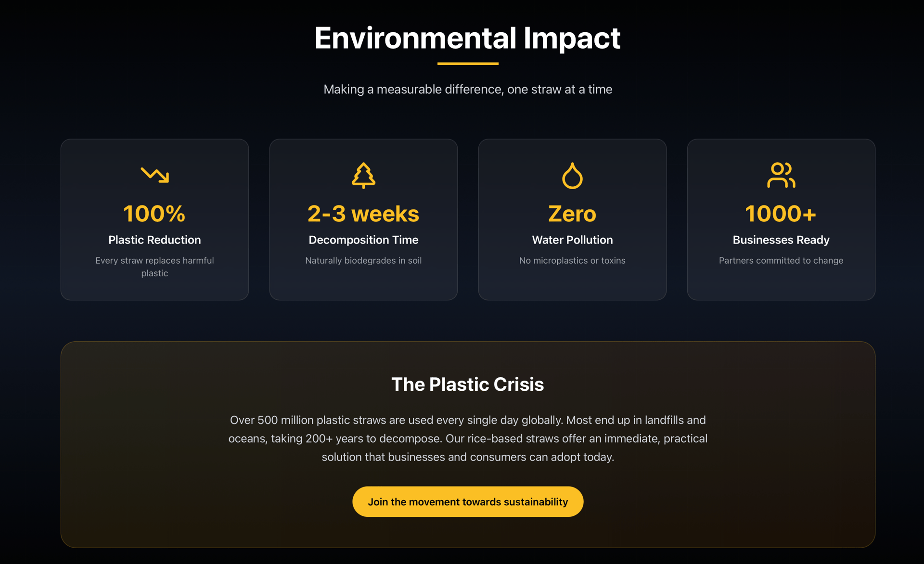Click the Zero statistic value
The width and height of the screenshot is (924, 564).
click(x=572, y=214)
